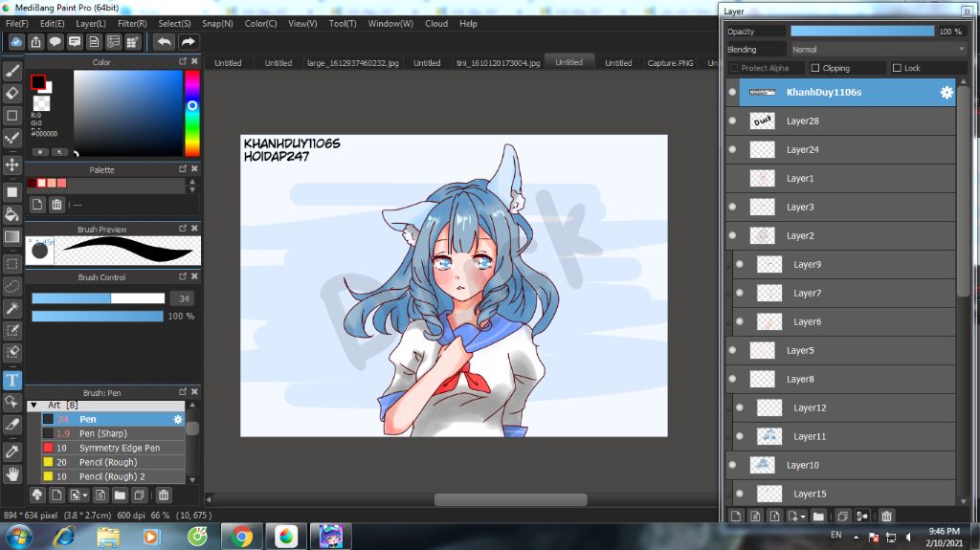Screen dimensions: 980x550
Task: Open the File menu
Action: [17, 23]
